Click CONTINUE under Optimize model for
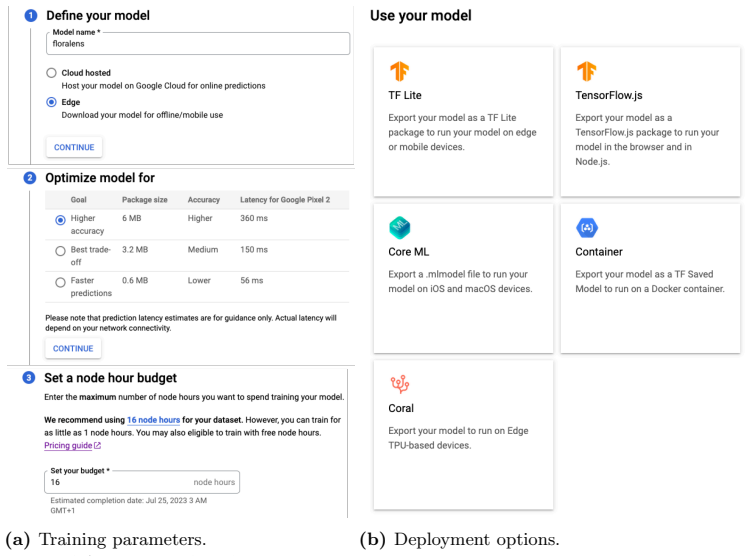This screenshot has height=556, width=748. click(73, 349)
